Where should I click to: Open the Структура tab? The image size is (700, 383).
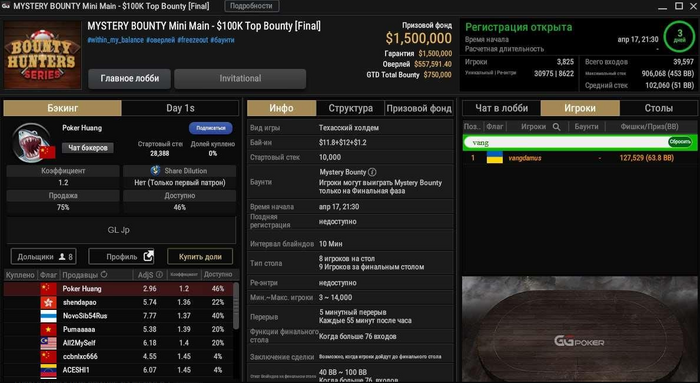tap(350, 108)
